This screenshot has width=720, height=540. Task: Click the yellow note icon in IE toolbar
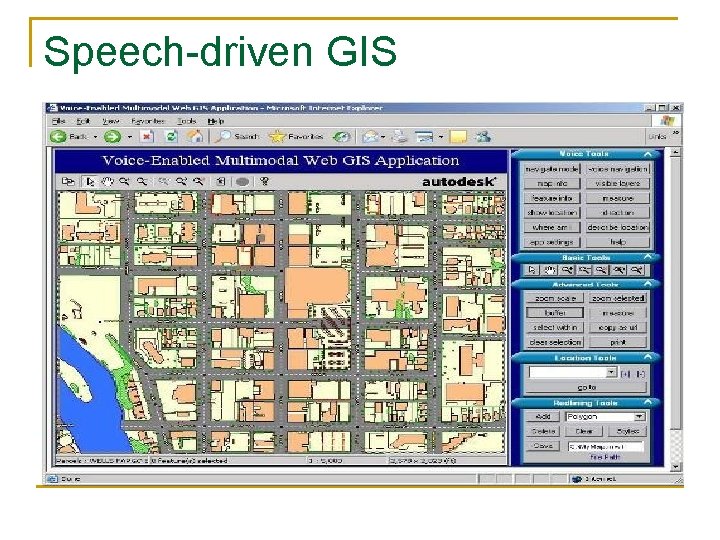click(458, 136)
